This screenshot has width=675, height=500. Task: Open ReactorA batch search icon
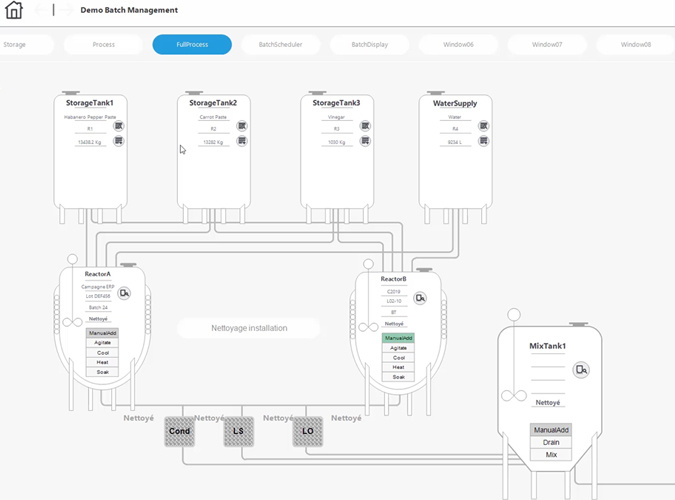[126, 294]
